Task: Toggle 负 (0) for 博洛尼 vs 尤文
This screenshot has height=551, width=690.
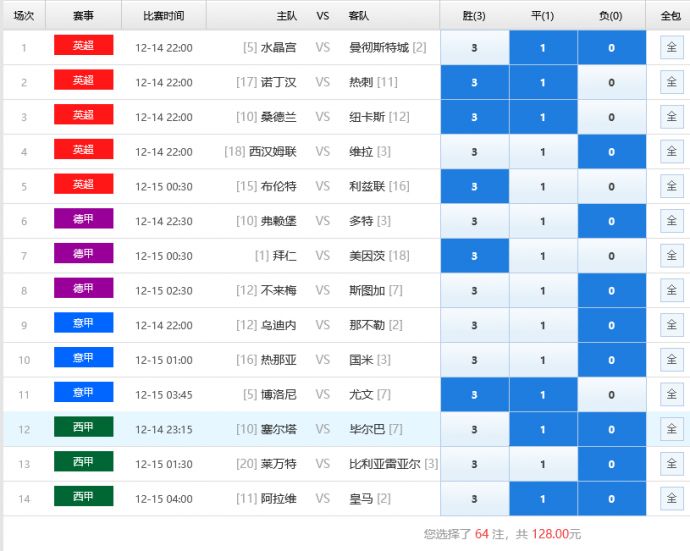Action: (x=612, y=394)
